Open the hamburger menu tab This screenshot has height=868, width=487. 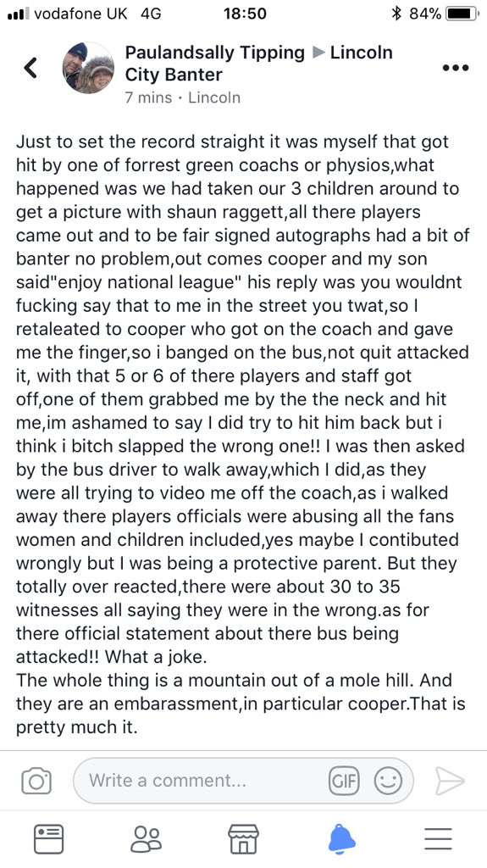439,838
